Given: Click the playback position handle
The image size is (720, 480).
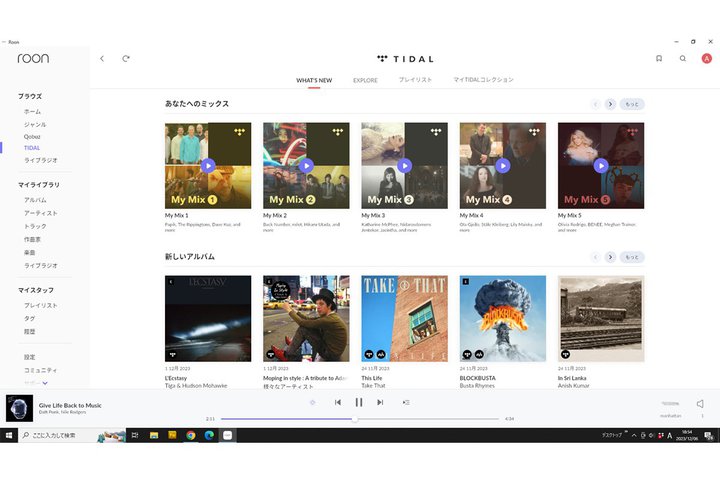Looking at the screenshot, I should (354, 419).
